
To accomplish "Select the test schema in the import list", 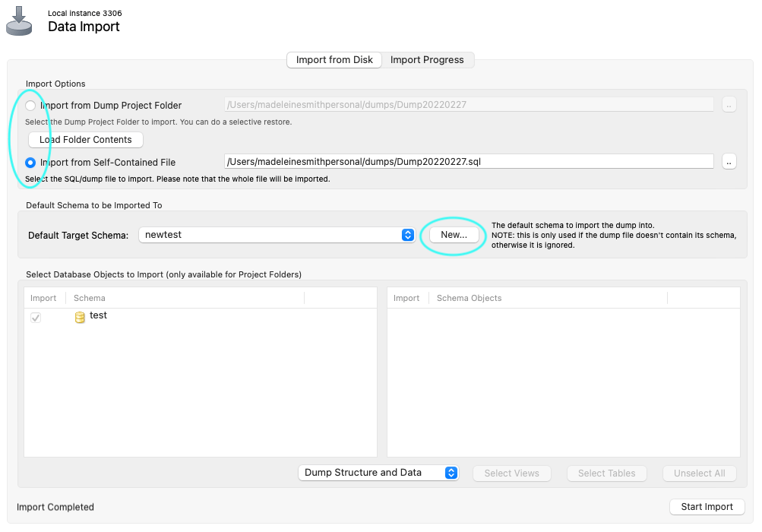I will (x=98, y=315).
